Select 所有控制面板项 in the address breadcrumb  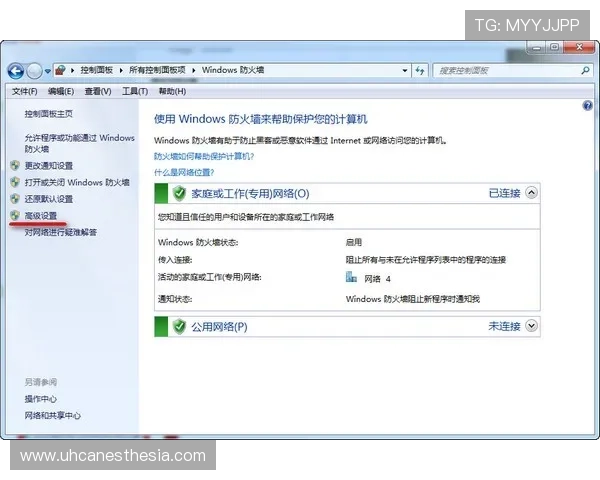(x=157, y=70)
